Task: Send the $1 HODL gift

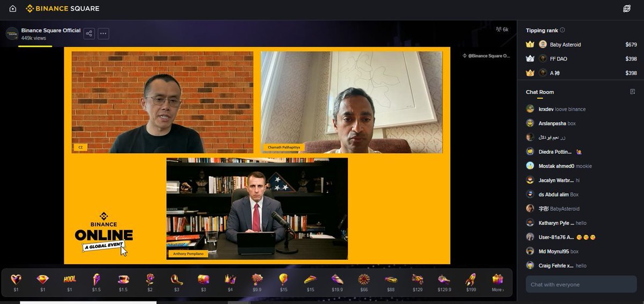Action: coord(69,282)
